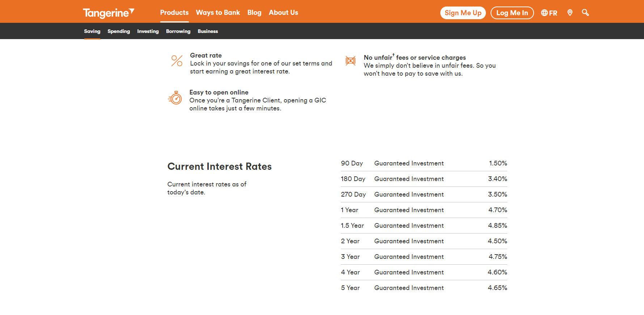Go to the Blog page
The image size is (644, 315).
click(x=254, y=12)
